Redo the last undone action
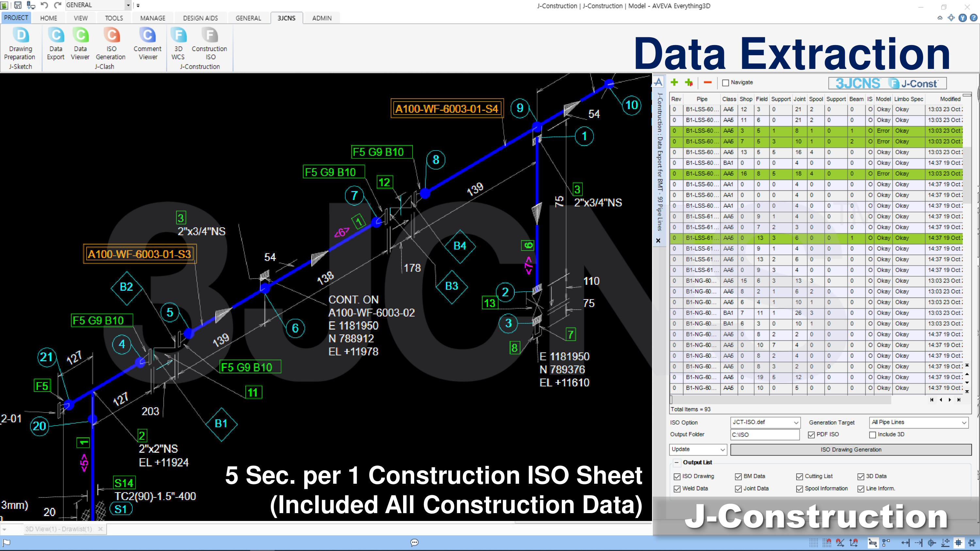This screenshot has width=980, height=551. coord(57,5)
